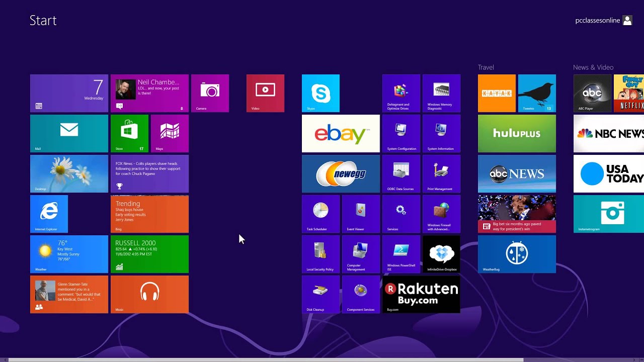Open System Information tile
Screen dimensions: 644x362
pos(441,133)
